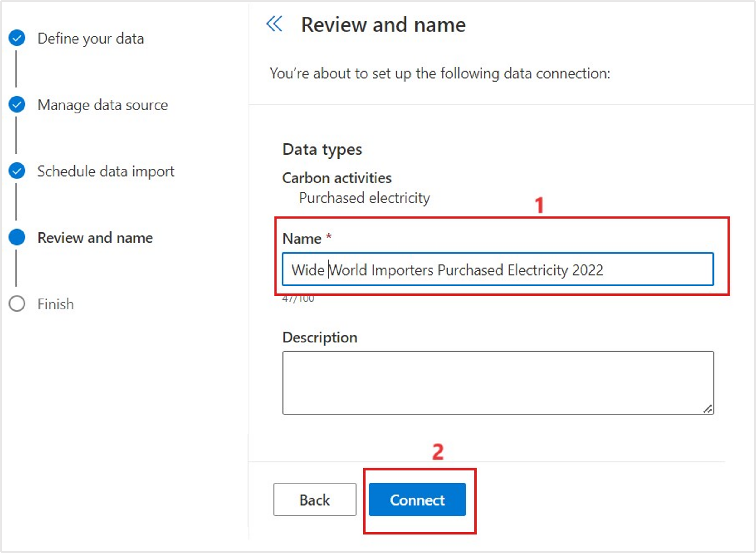Grab the Description box resize handle
This screenshot has width=756, height=553.
pos(708,409)
